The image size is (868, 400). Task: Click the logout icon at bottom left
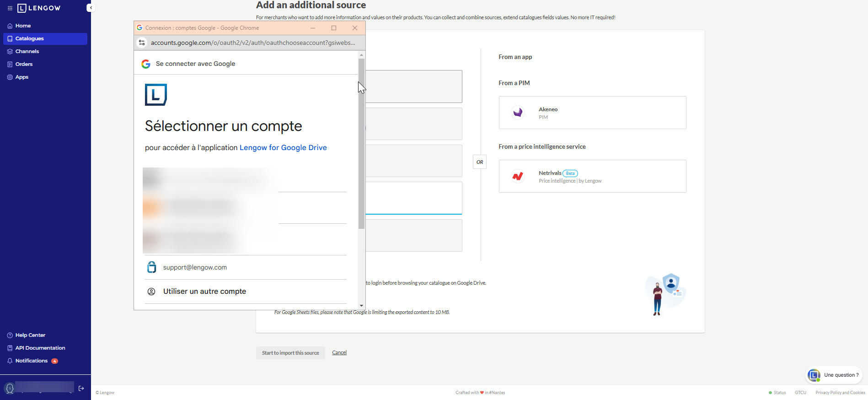(81, 388)
